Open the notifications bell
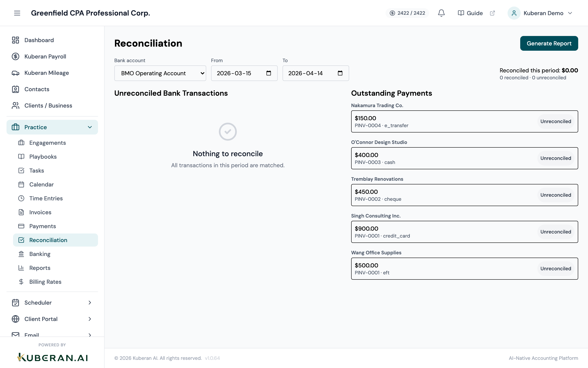 pos(441,13)
